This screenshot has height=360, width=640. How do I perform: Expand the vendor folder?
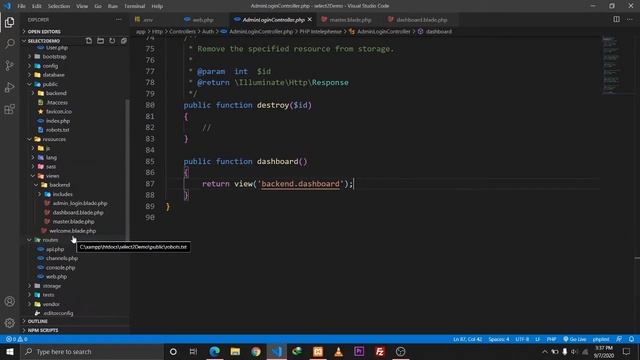[51, 304]
